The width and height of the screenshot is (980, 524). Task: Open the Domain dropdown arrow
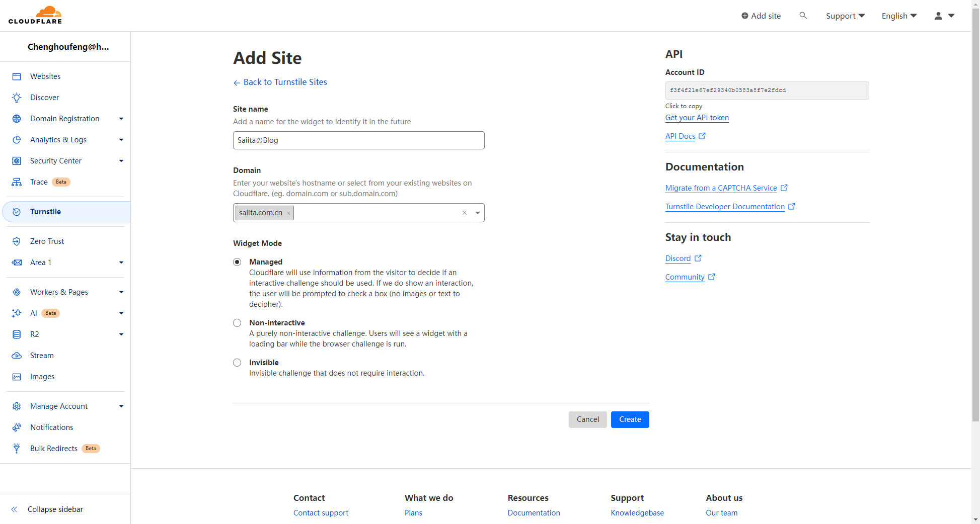click(477, 213)
